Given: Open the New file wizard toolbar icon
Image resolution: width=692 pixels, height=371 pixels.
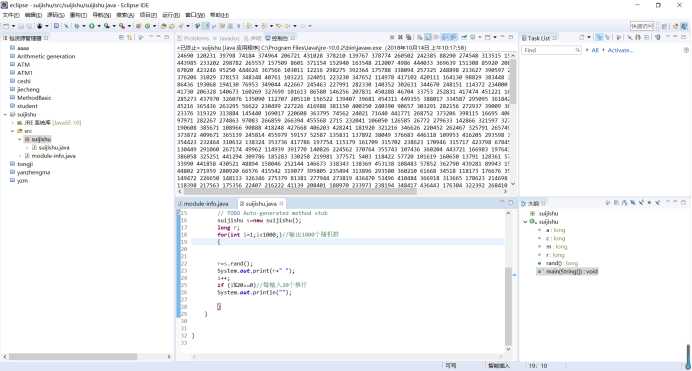Looking at the screenshot, I should pos(6,26).
